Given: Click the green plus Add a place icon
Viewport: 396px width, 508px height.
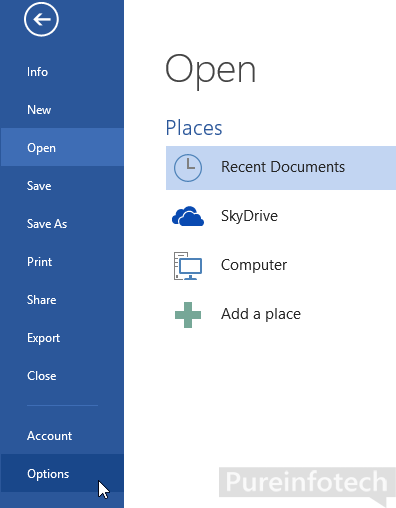Looking at the screenshot, I should point(188,315).
